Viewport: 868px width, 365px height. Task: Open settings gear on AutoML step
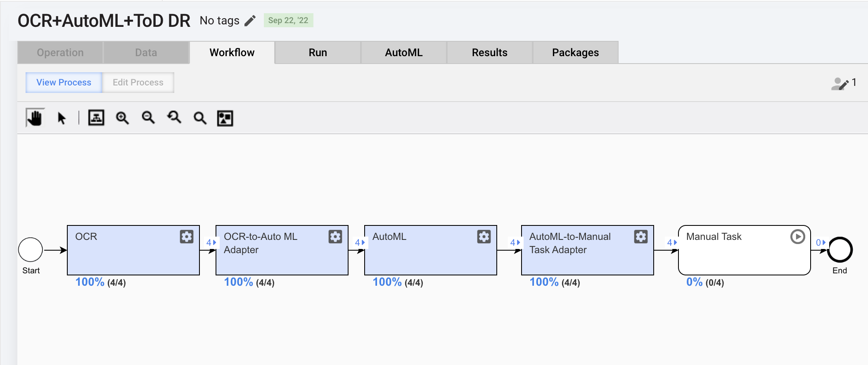click(x=484, y=237)
